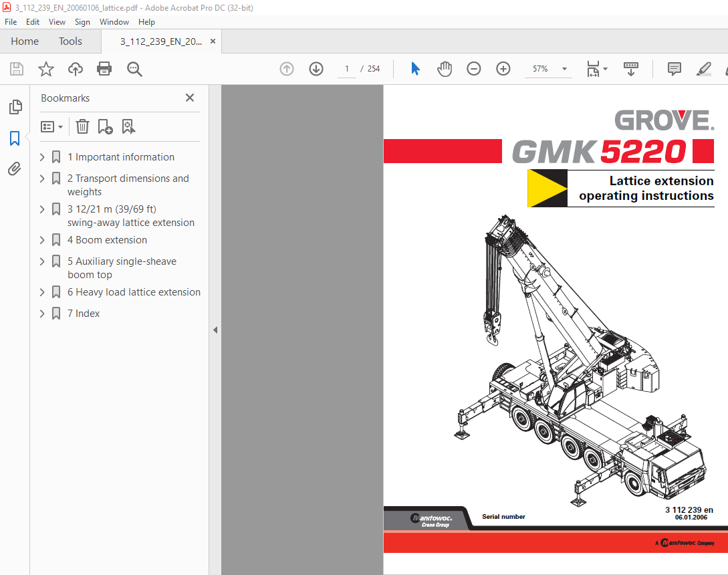
Task: Open 6 Heavy load lattice extension
Action: click(x=134, y=292)
